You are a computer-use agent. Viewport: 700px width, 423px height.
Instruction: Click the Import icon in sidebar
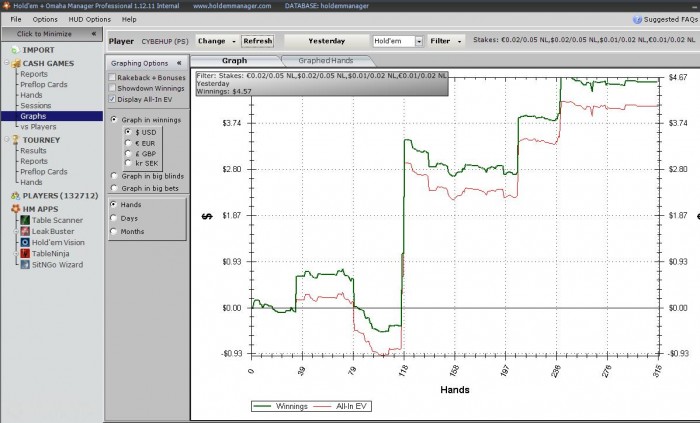pos(16,50)
